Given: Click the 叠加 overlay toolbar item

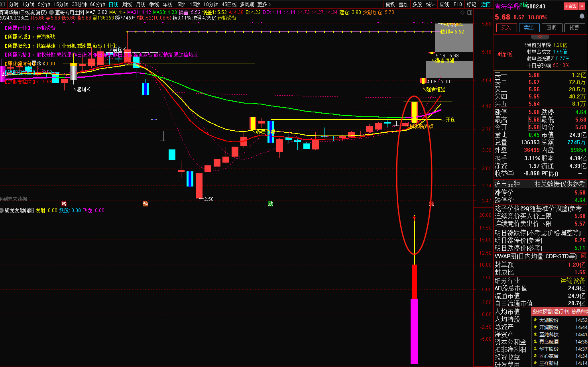Looking at the screenshot, I should click(x=404, y=4).
